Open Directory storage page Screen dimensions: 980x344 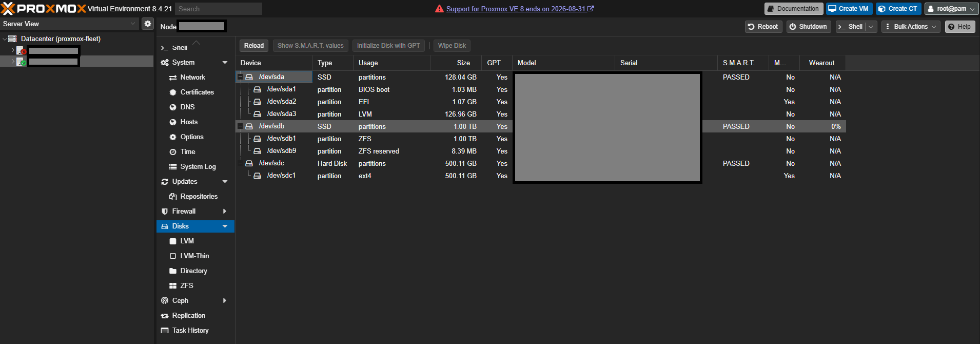[x=193, y=271]
